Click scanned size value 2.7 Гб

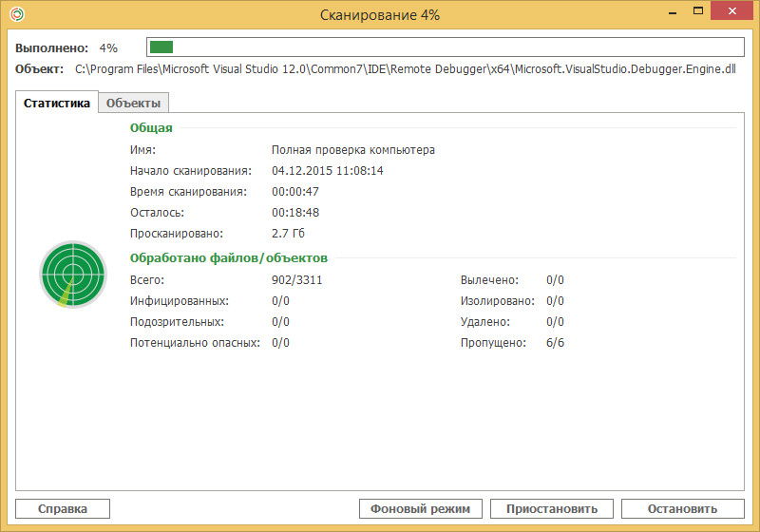(x=288, y=233)
